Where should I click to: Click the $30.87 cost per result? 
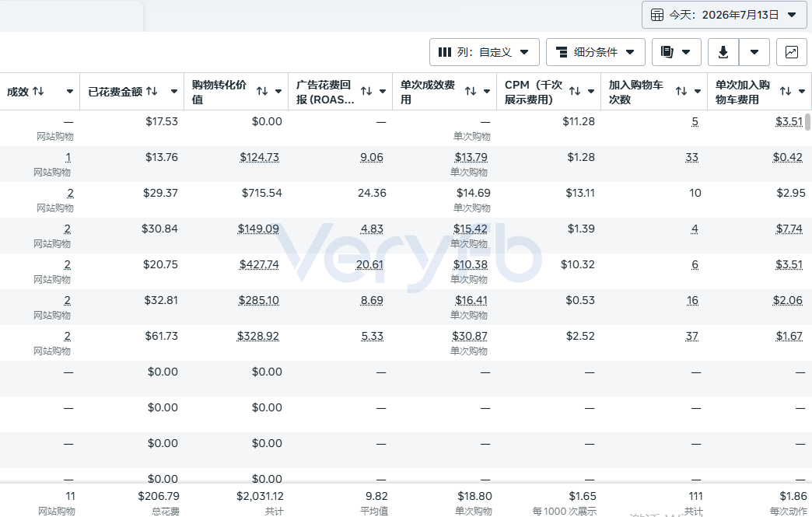click(470, 336)
